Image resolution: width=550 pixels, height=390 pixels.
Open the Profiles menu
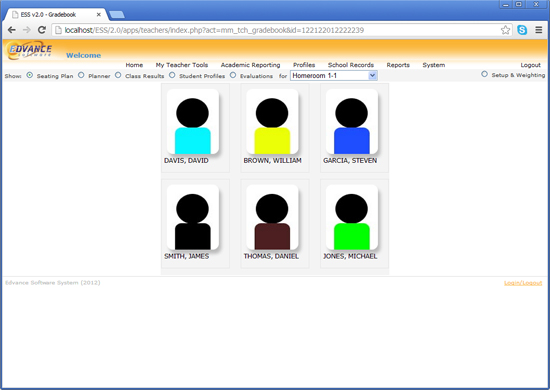click(304, 65)
